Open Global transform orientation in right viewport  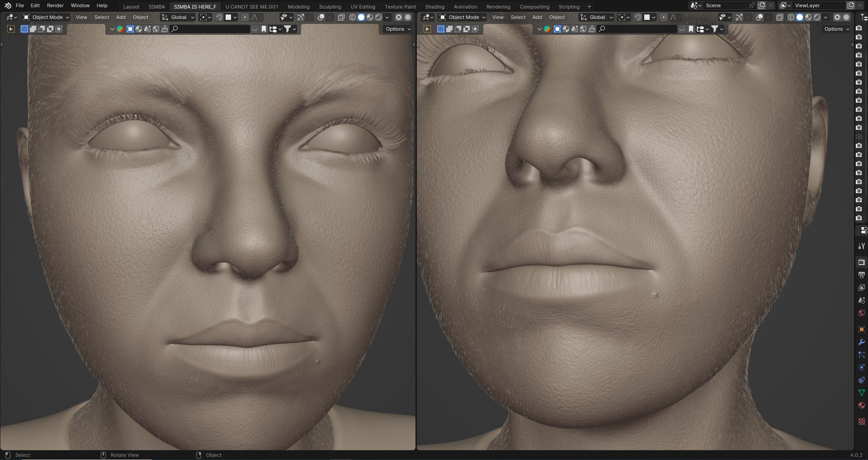597,17
